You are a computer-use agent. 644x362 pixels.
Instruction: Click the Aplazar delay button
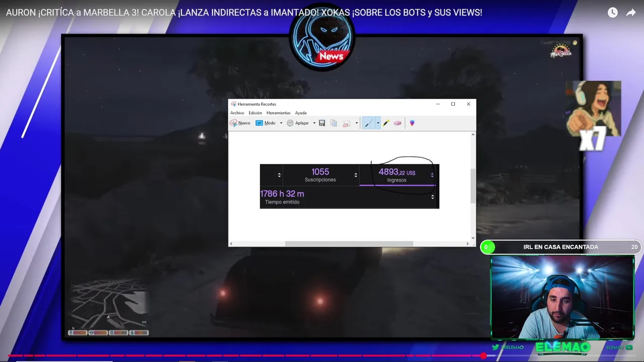(x=298, y=123)
